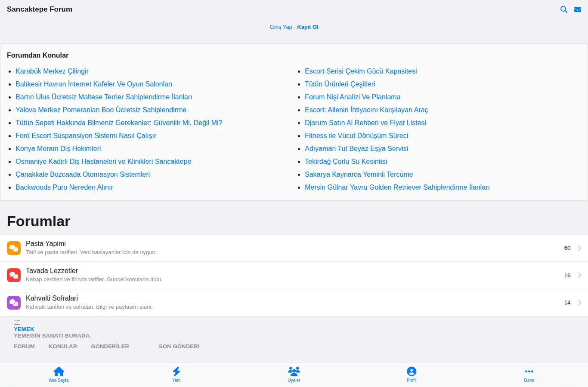Click the orange Pasta Yapimi forum icon

click(x=14, y=248)
